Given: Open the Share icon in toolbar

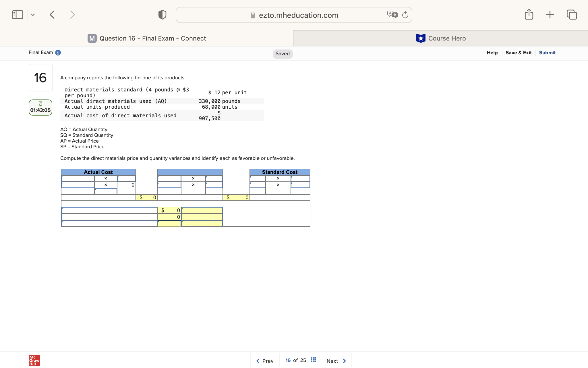Looking at the screenshot, I should (529, 14).
